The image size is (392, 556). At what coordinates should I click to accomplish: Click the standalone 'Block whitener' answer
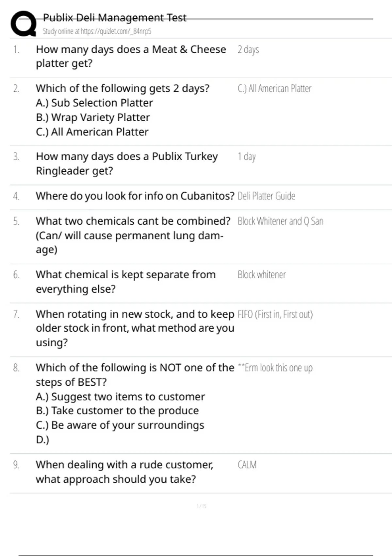tap(261, 275)
